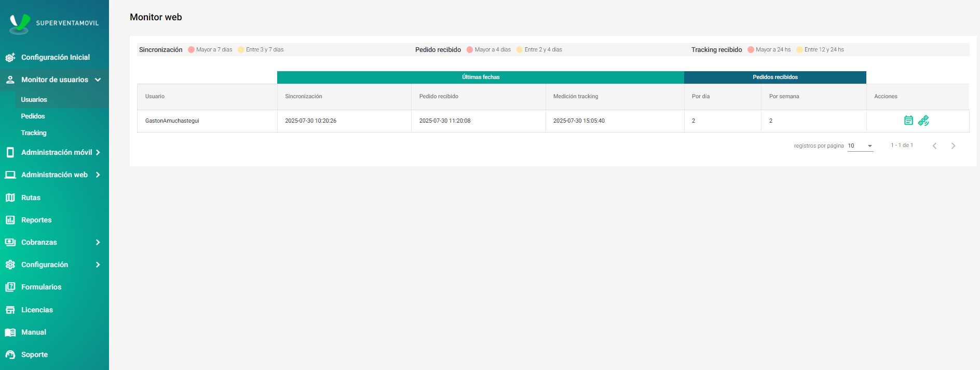Viewport: 980px width, 370px height.
Task: Click the 'Últimas fechas' group header
Action: pyautogui.click(x=481, y=77)
